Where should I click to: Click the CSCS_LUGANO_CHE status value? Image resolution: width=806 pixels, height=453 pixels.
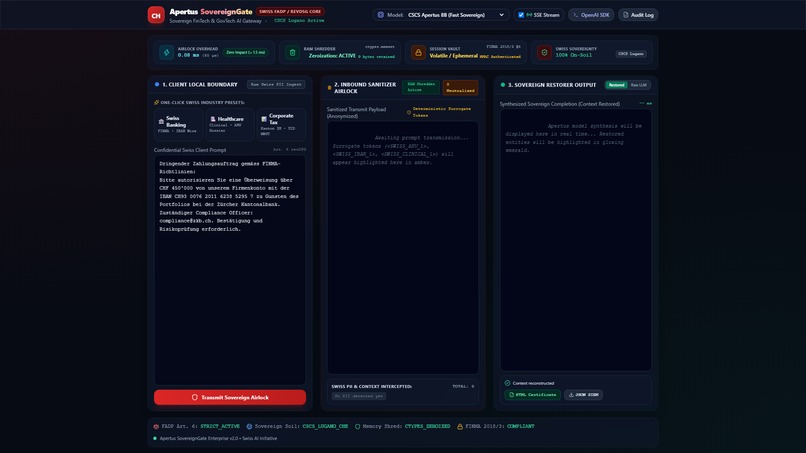(325, 426)
